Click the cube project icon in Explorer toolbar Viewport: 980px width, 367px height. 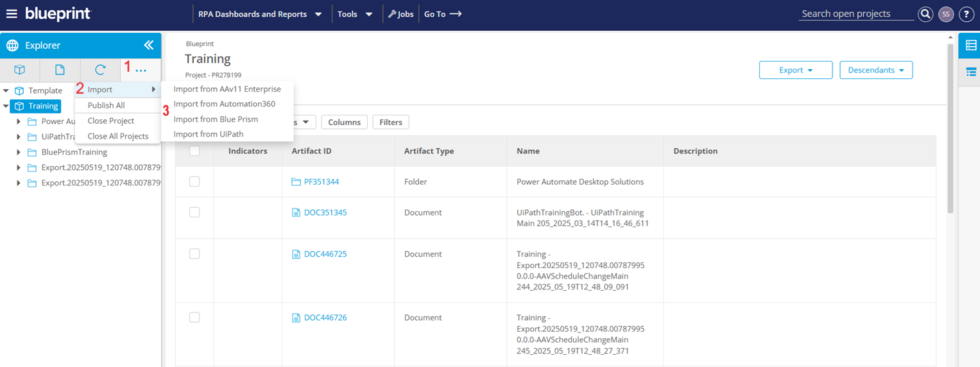point(20,69)
